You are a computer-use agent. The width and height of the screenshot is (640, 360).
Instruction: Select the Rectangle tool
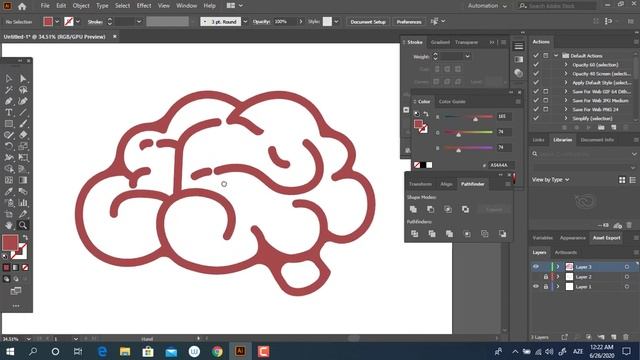(x=9, y=124)
